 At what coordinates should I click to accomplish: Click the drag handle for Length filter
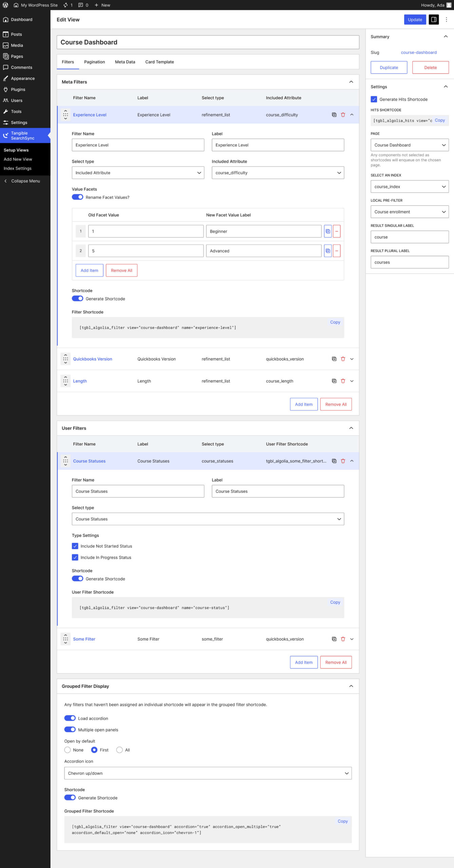[65, 381]
